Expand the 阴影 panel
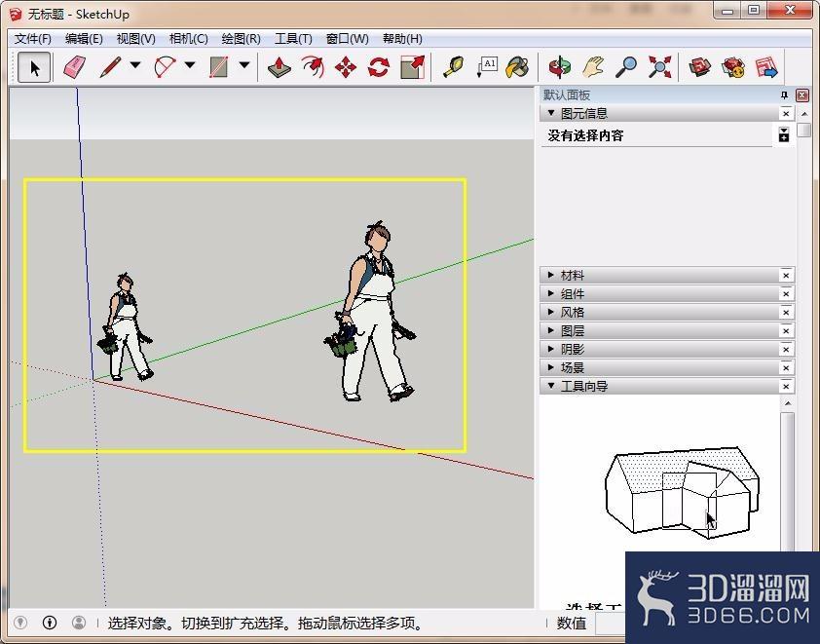 pyautogui.click(x=550, y=349)
